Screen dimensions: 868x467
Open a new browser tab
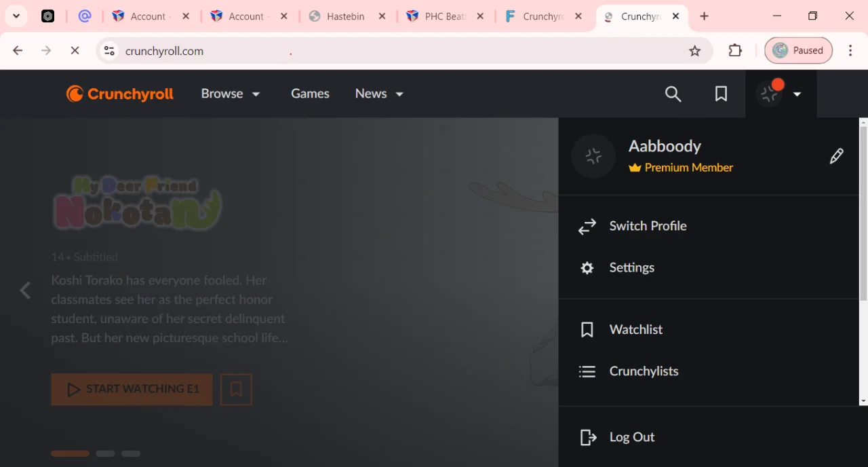point(704,16)
